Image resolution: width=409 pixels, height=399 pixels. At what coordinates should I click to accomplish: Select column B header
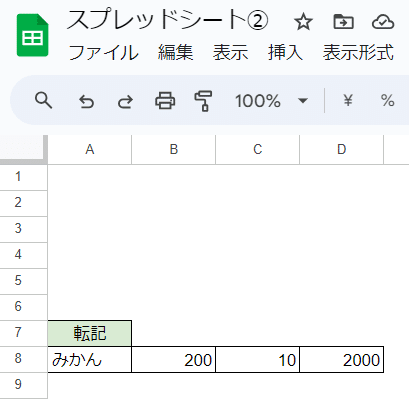(174, 149)
